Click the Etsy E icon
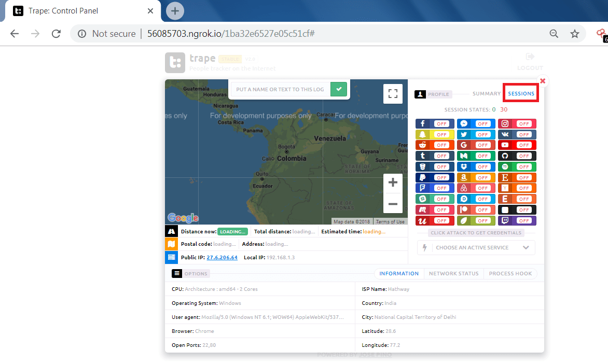The height and width of the screenshot is (364, 608). point(505,177)
